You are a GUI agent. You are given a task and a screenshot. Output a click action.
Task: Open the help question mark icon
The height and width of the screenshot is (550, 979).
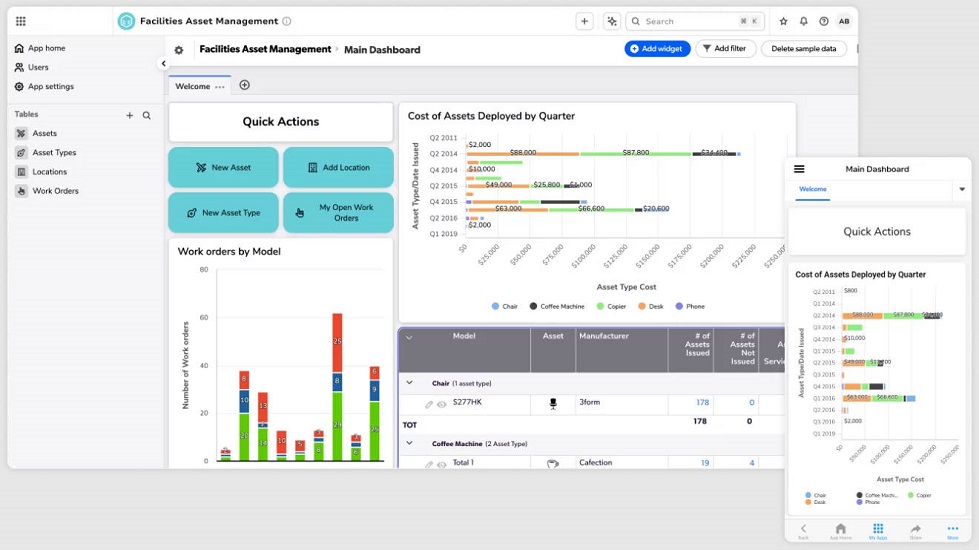[x=823, y=21]
